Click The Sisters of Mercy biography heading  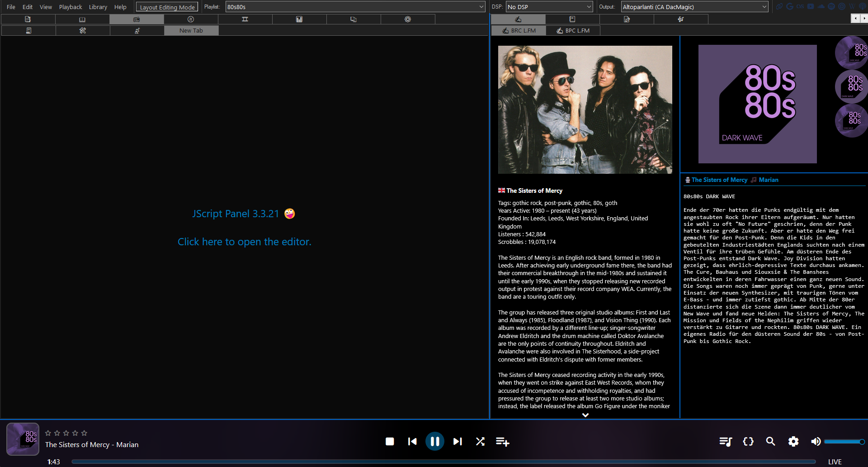[x=534, y=191]
